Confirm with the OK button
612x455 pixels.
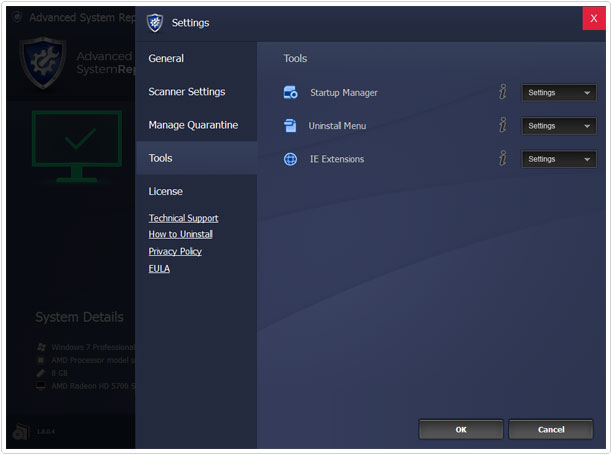pos(461,430)
